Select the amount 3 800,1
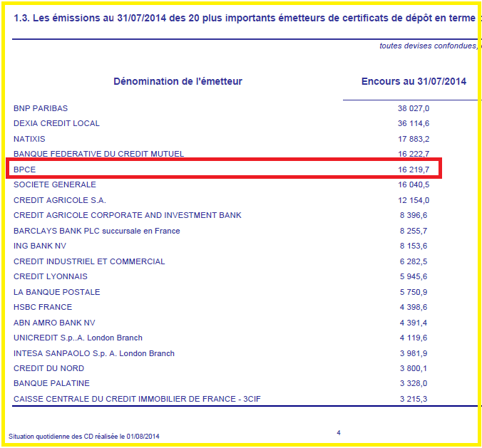 click(414, 368)
